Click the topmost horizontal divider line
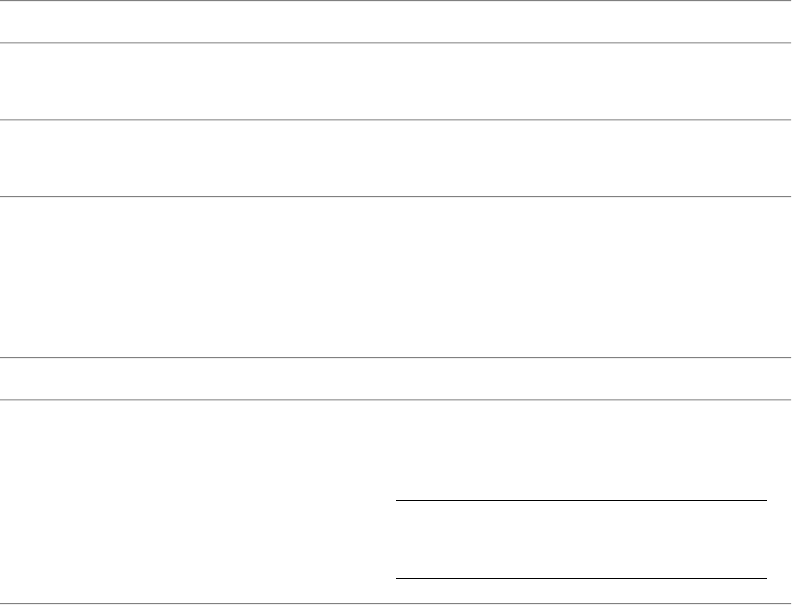Viewport: 792px width, 605px height. (x=396, y=1)
